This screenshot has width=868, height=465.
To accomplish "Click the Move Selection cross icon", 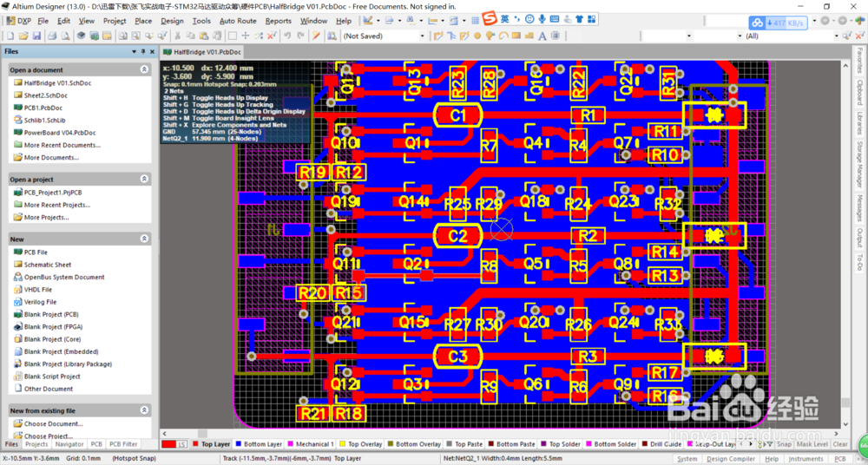I will point(246,36).
